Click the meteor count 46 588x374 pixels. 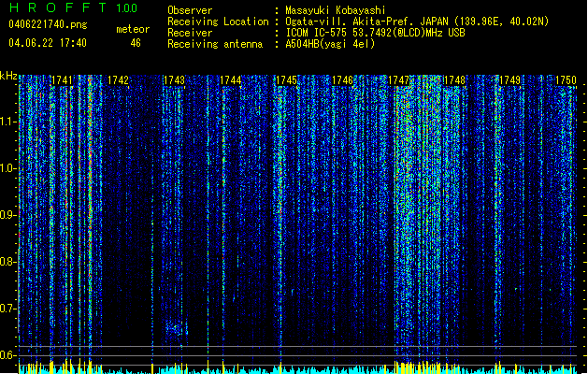click(136, 43)
